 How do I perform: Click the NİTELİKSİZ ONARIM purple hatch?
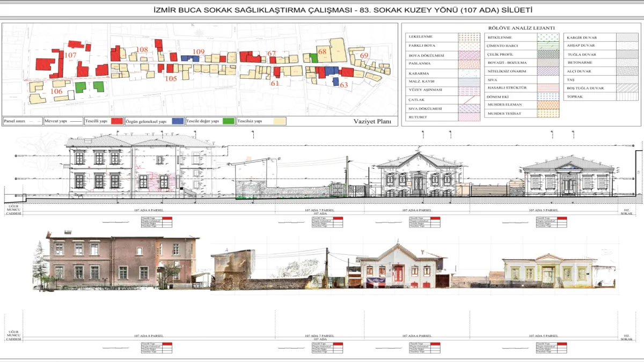[547, 71]
